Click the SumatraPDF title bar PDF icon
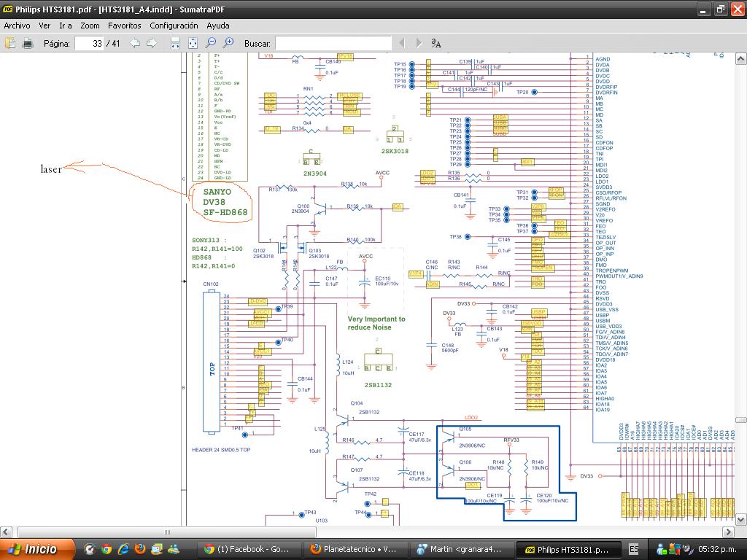 [x=8, y=9]
